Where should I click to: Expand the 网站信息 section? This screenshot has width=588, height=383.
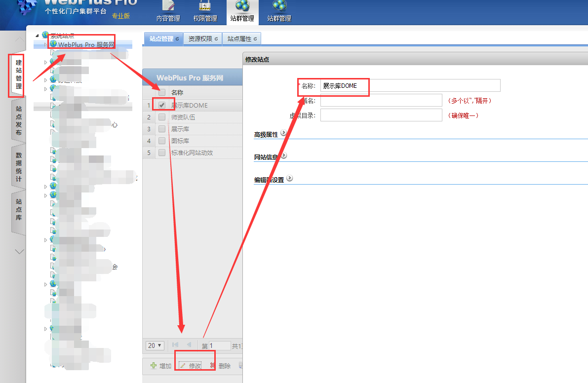point(283,155)
